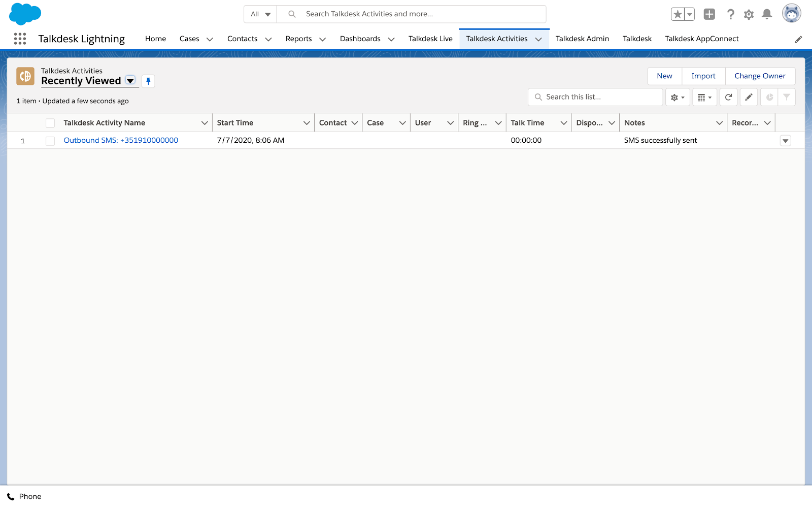This screenshot has height=508, width=812.
Task: Expand the Talkdesk Activities tab chevron
Action: point(538,39)
